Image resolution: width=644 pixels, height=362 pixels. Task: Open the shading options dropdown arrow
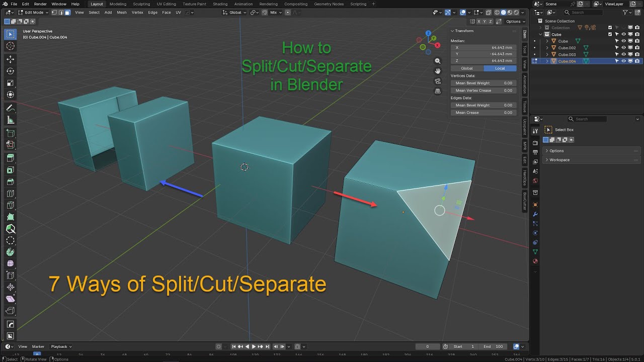click(x=524, y=12)
